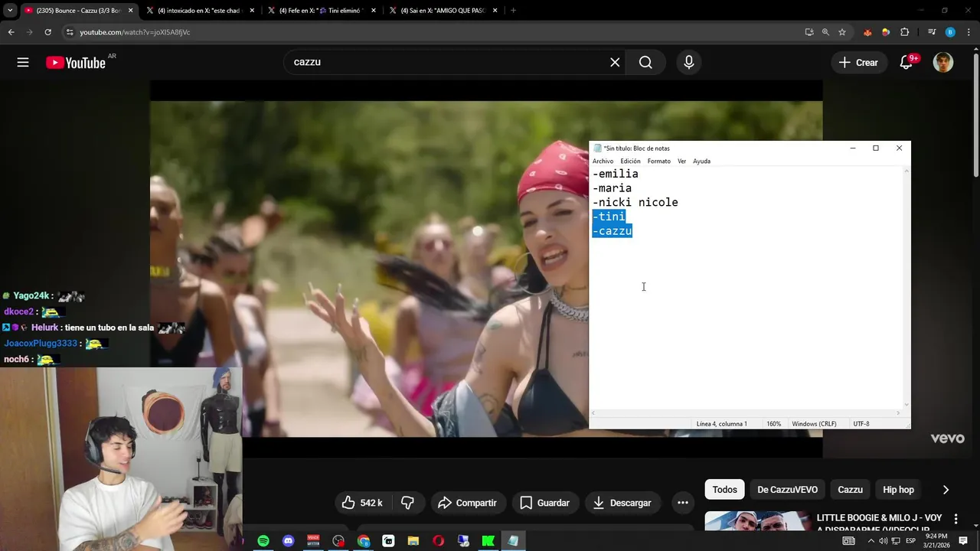Open Spotify from the taskbar
The width and height of the screenshot is (980, 551).
(x=263, y=541)
